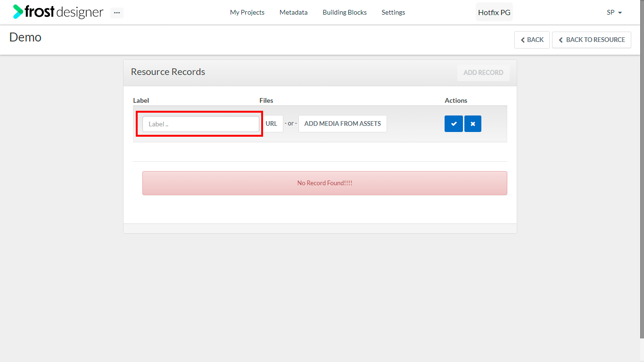Click the BACK button
Viewport: 644px width, 362px height.
pos(532,40)
